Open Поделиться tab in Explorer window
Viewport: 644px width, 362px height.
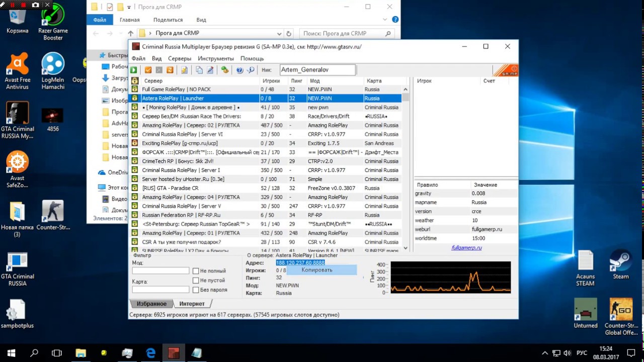pyautogui.click(x=168, y=20)
